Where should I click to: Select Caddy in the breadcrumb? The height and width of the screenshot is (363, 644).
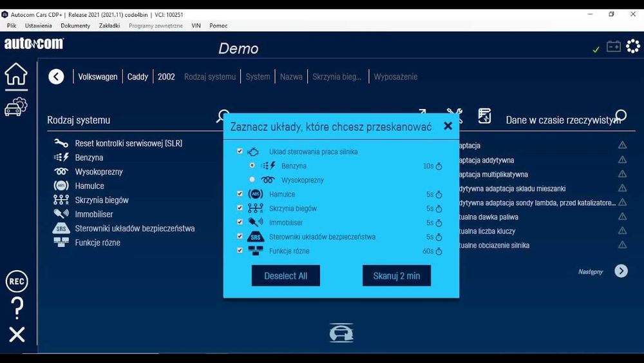pos(138,77)
